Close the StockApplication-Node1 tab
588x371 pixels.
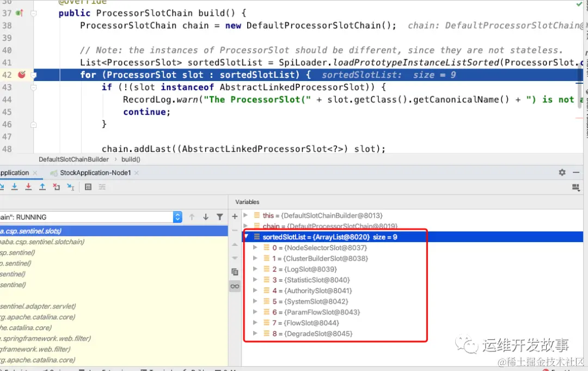click(x=137, y=173)
